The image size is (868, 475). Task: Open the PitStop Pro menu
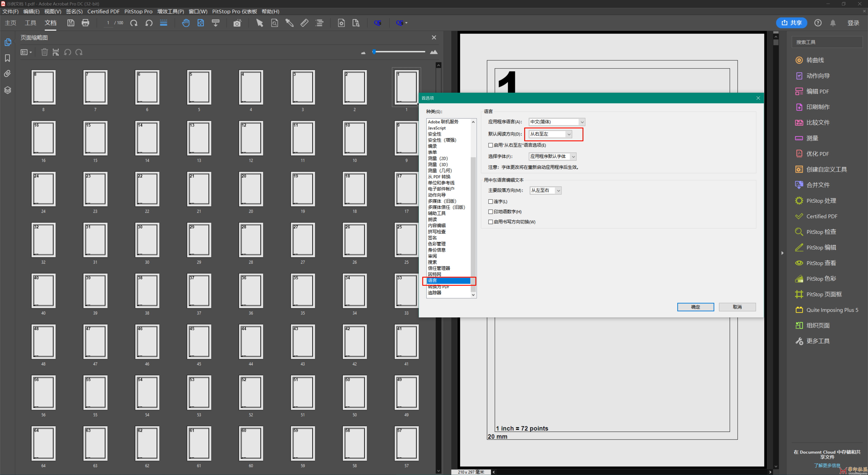pos(138,12)
